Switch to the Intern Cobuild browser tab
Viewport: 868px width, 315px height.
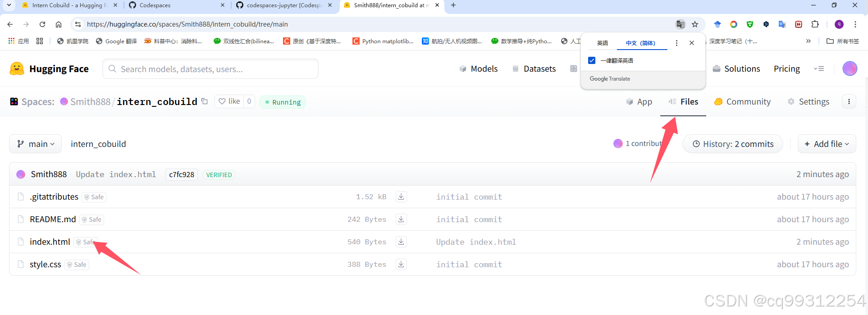(x=69, y=5)
